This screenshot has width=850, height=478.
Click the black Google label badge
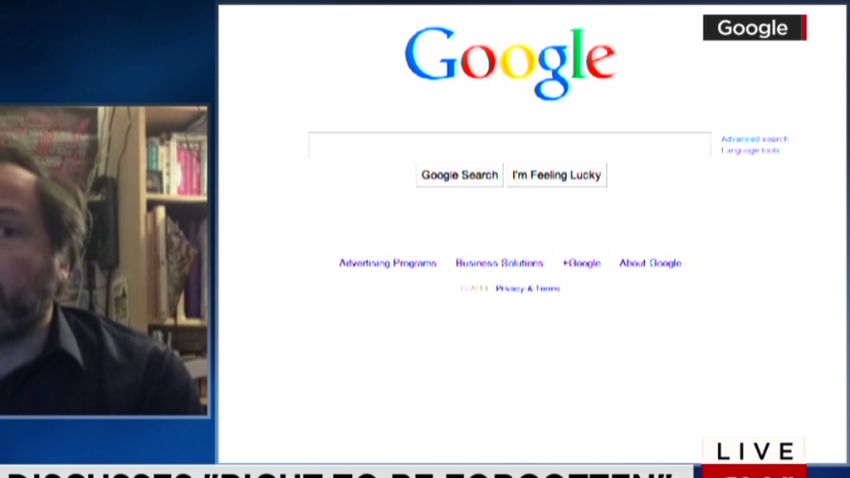pyautogui.click(x=755, y=28)
